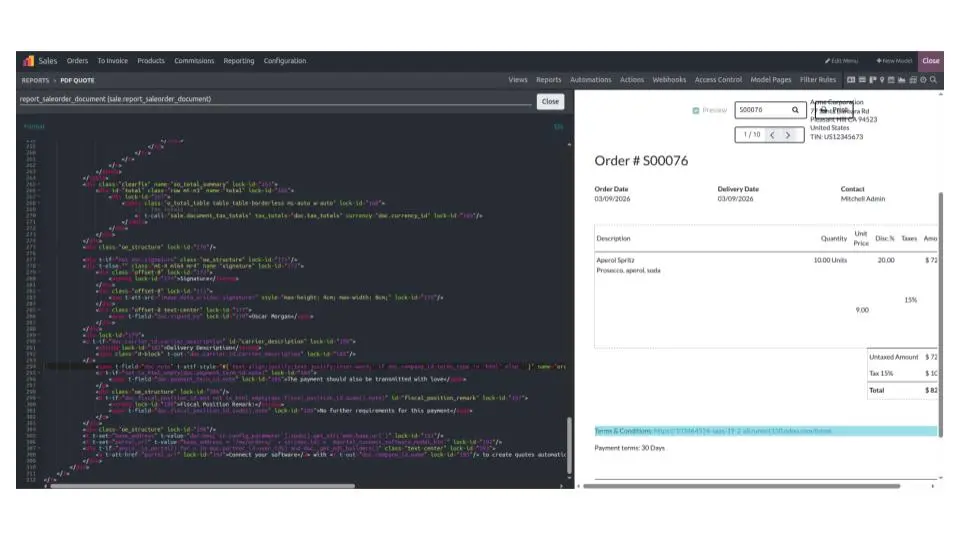Toggle the Preview checkbox
The image size is (960, 540).
(x=696, y=110)
